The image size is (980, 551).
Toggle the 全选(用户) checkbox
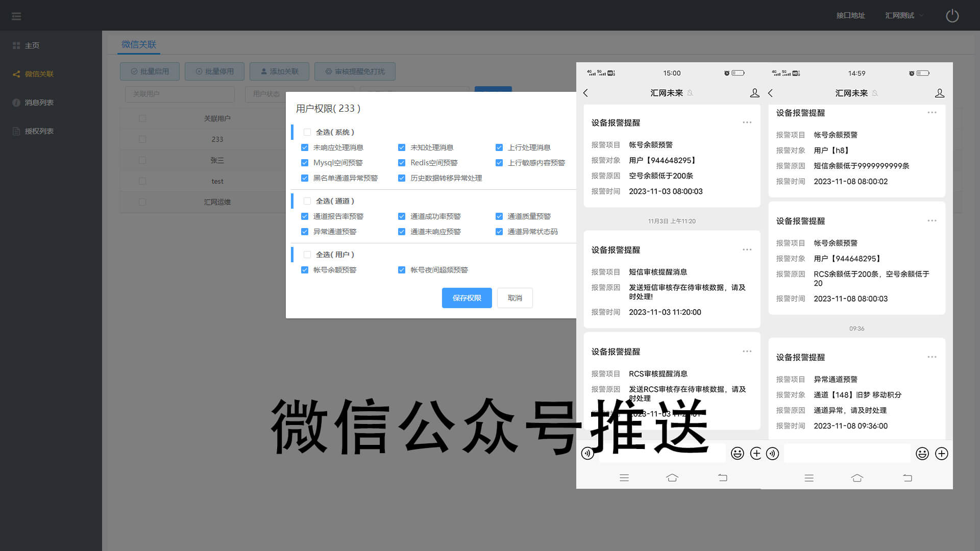click(307, 255)
